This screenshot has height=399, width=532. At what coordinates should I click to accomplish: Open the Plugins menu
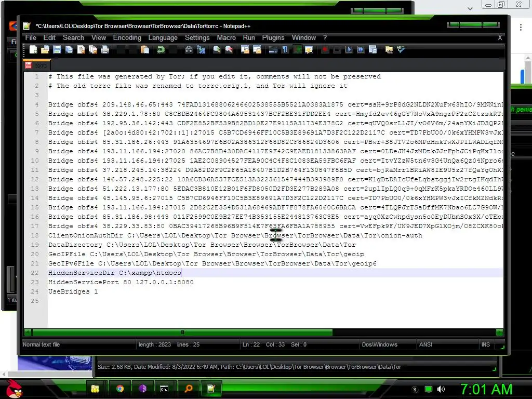[x=273, y=37]
